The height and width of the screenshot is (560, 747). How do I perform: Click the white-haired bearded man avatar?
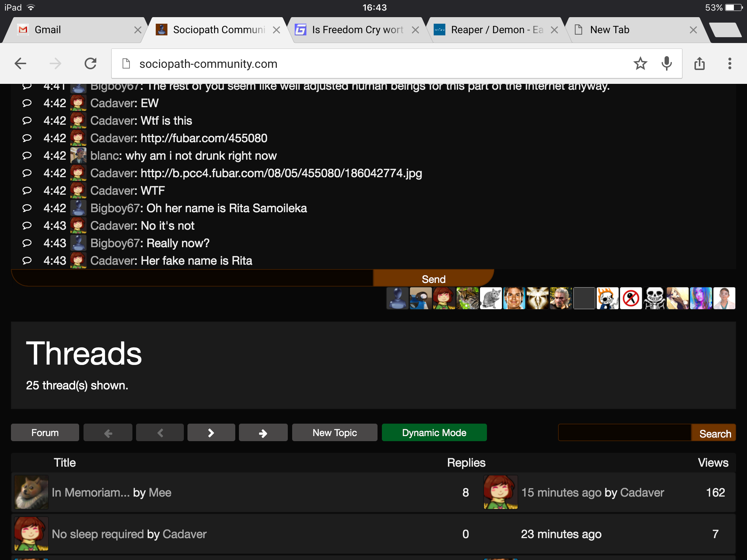pos(561,298)
